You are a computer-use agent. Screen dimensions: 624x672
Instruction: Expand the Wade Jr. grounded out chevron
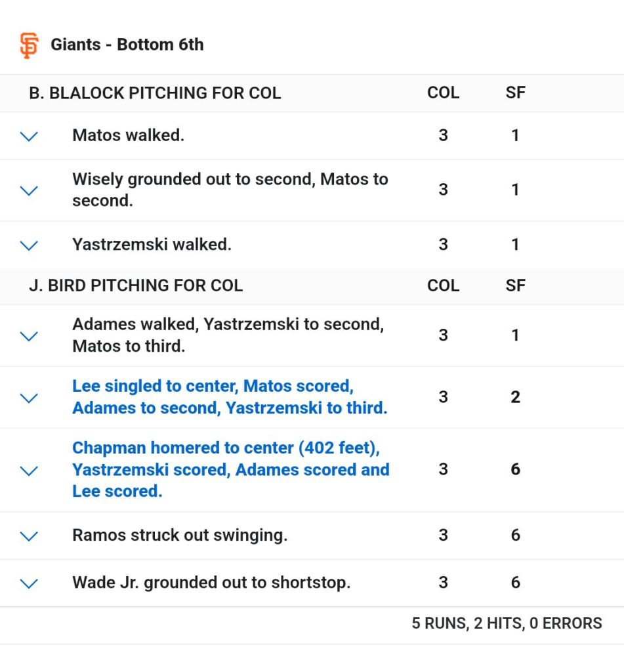(29, 583)
